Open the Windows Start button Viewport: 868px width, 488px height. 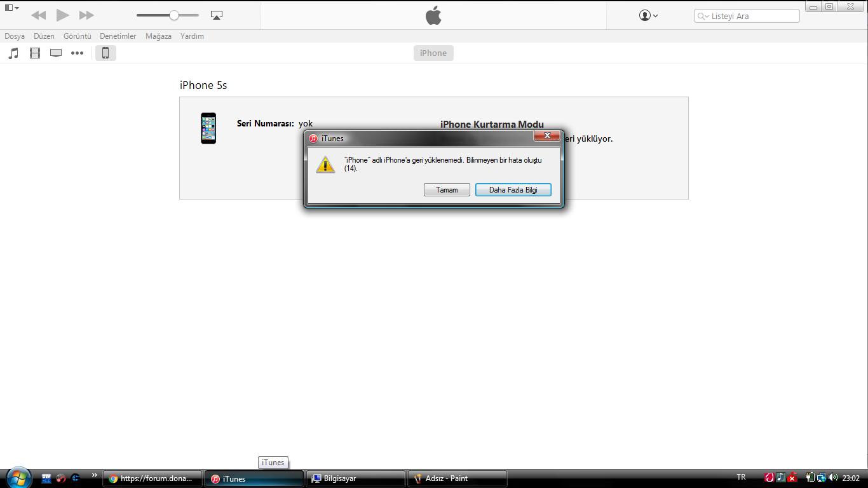(18, 478)
